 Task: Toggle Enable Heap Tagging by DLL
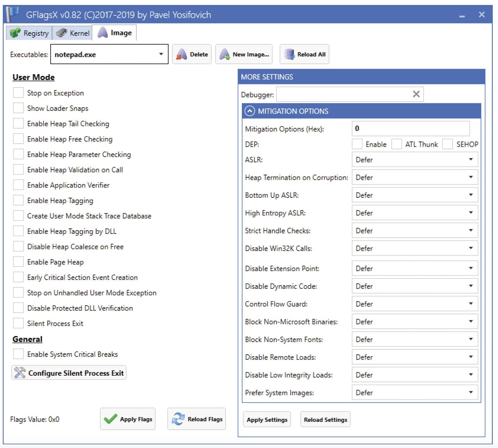click(18, 231)
